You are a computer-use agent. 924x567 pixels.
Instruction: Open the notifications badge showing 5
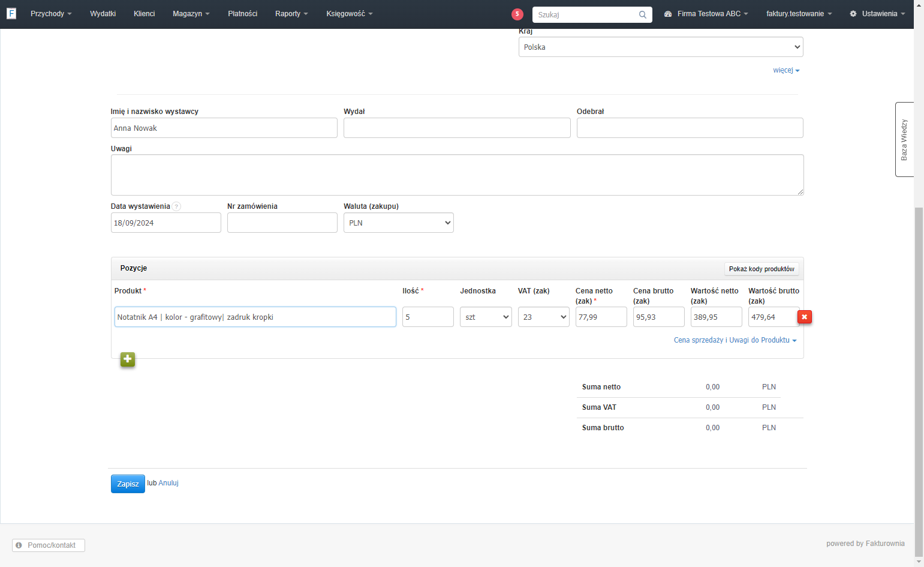[x=517, y=14]
